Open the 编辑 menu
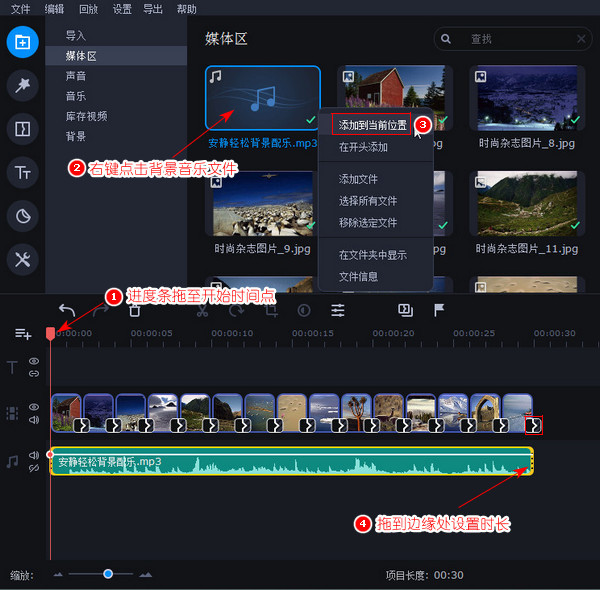This screenshot has height=590, width=600. point(54,8)
